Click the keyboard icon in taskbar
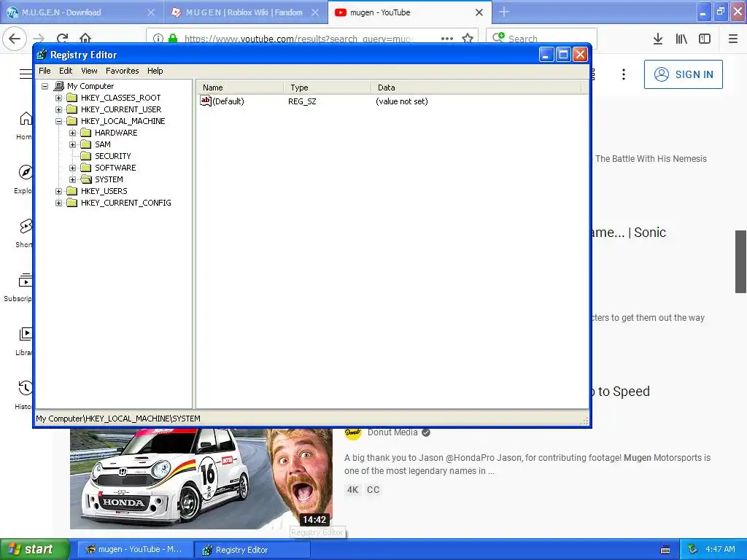The height and width of the screenshot is (560, 747). pyautogui.click(x=665, y=550)
